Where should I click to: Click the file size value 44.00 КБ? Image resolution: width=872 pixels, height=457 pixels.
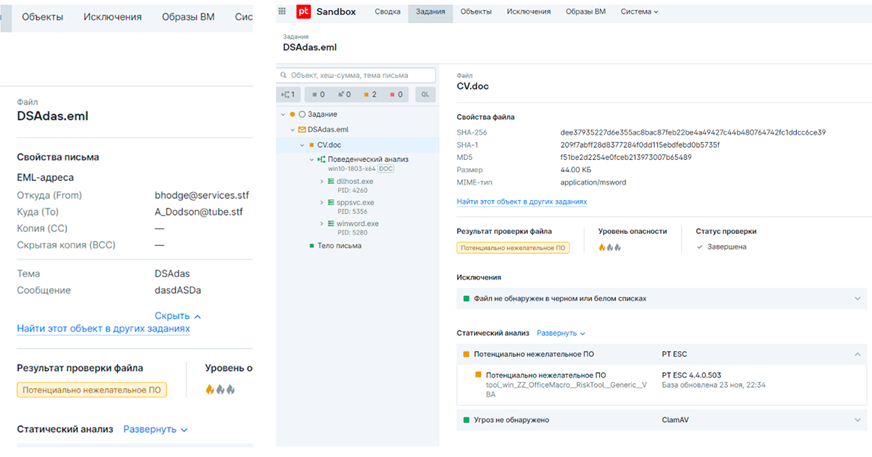576,170
